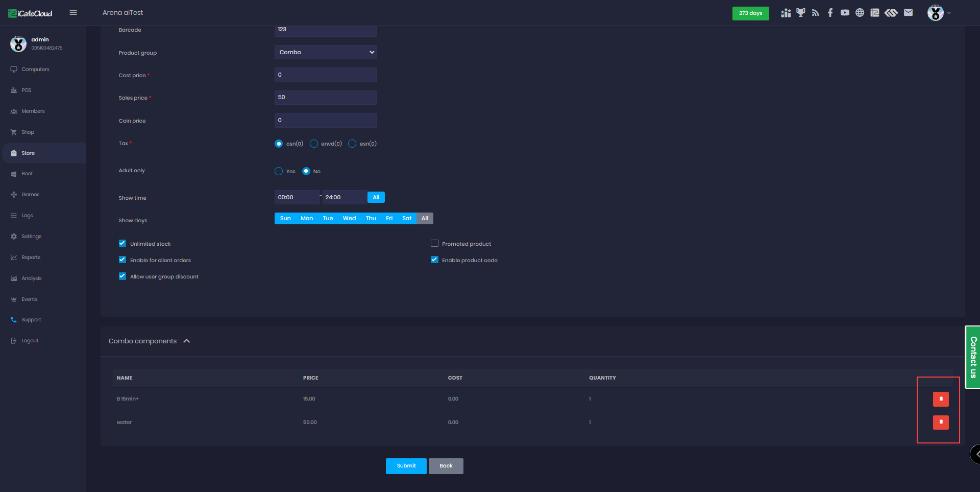
Task: Open the Product group dropdown
Action: click(x=325, y=52)
